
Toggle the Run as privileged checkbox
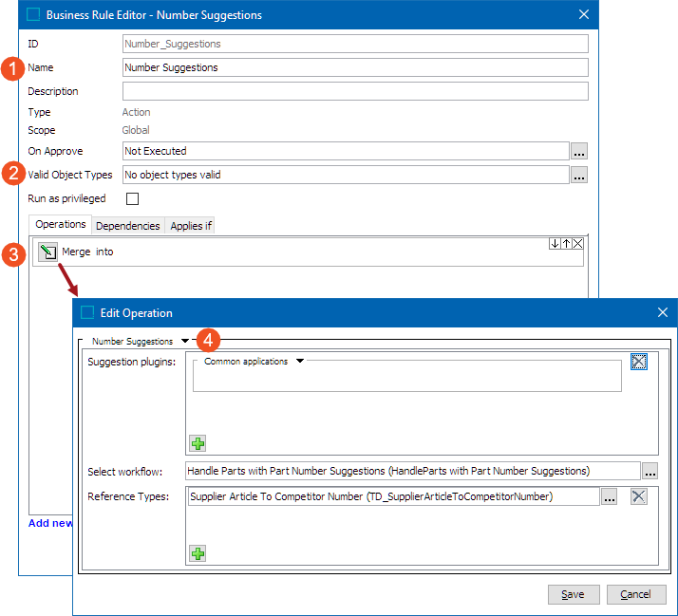pos(132,199)
